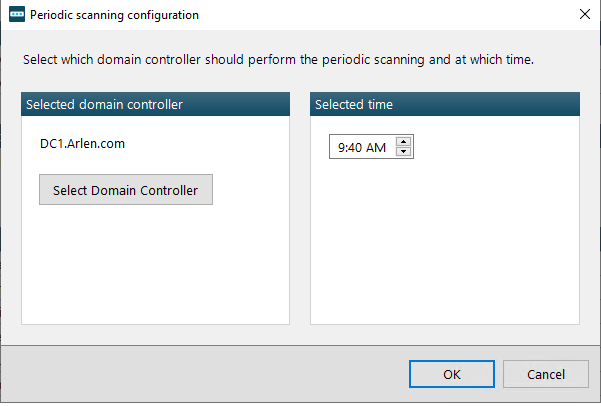Select the AM portion of the time
Screen dimensions: 601x406
(x=376, y=147)
